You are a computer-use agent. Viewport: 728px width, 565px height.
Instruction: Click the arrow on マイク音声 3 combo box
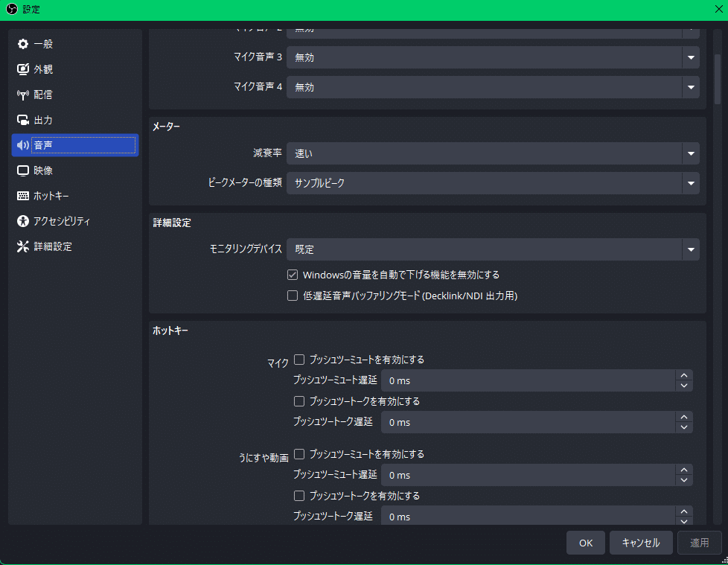pyautogui.click(x=691, y=57)
